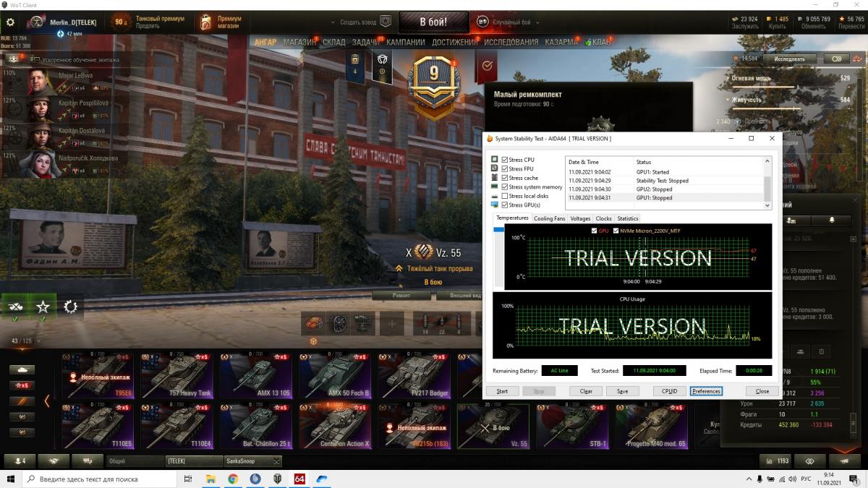
Task: Click Start in the stability test
Action: (x=502, y=391)
